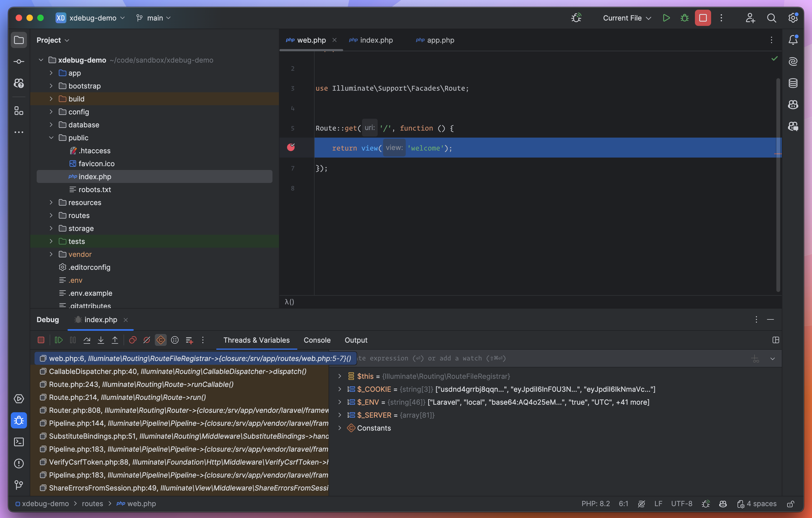Click the Step Into debug icon
Screen dimensions: 812x518
[101, 340]
